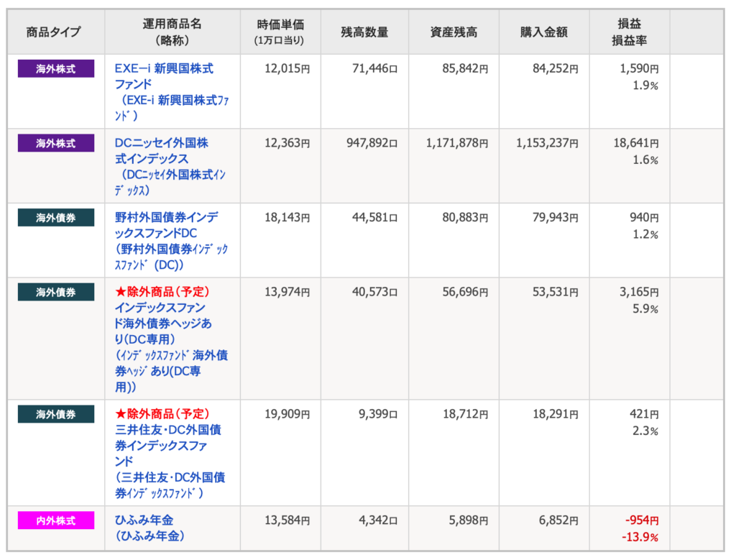Click the 残高数量 column header

tap(364, 32)
